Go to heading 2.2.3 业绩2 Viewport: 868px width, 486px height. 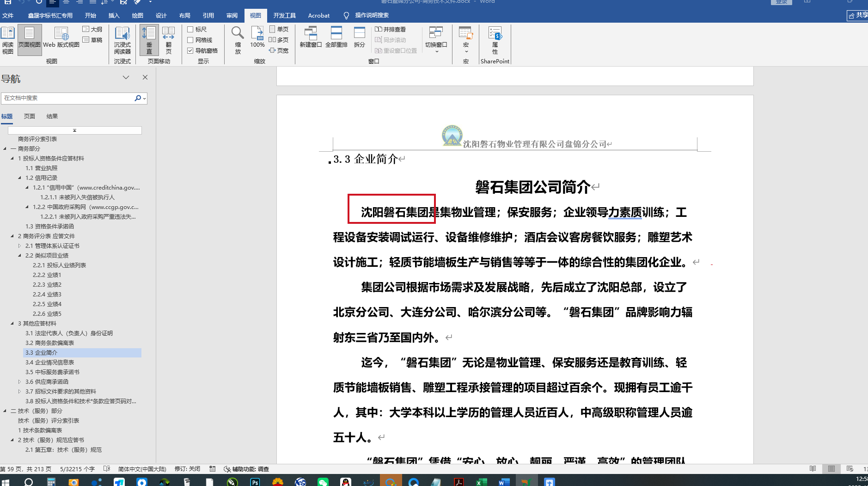[47, 284]
